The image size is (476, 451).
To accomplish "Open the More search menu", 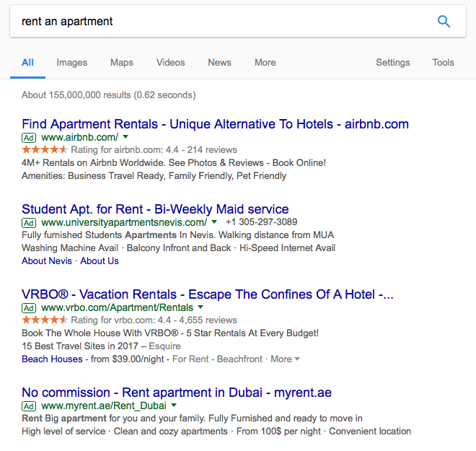I will (265, 63).
